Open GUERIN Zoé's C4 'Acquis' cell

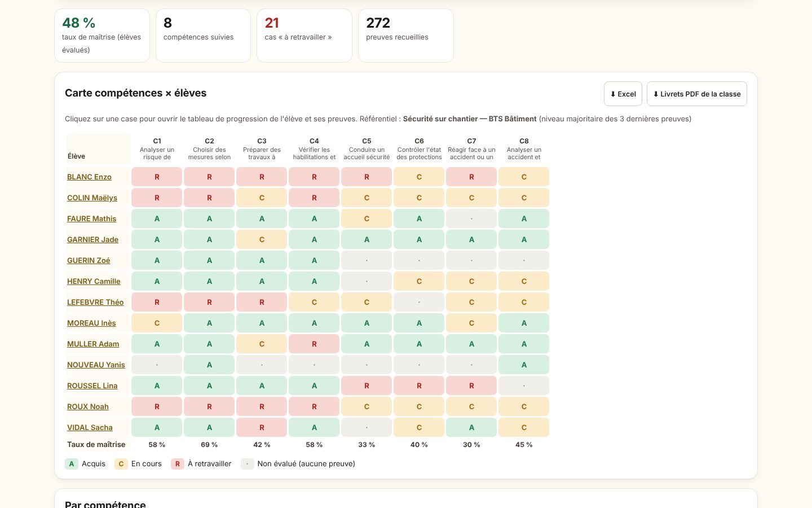pyautogui.click(x=314, y=260)
